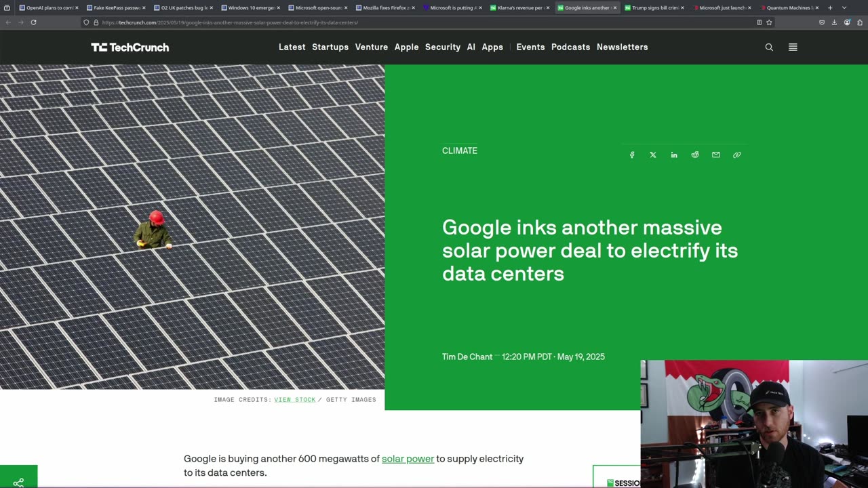Close the Trump signs bill tab

click(x=682, y=8)
